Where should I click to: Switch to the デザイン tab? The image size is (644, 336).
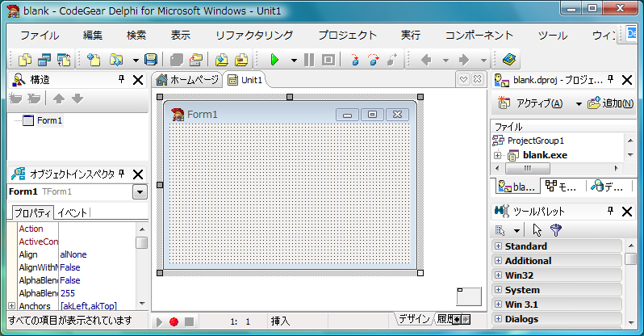point(414,319)
